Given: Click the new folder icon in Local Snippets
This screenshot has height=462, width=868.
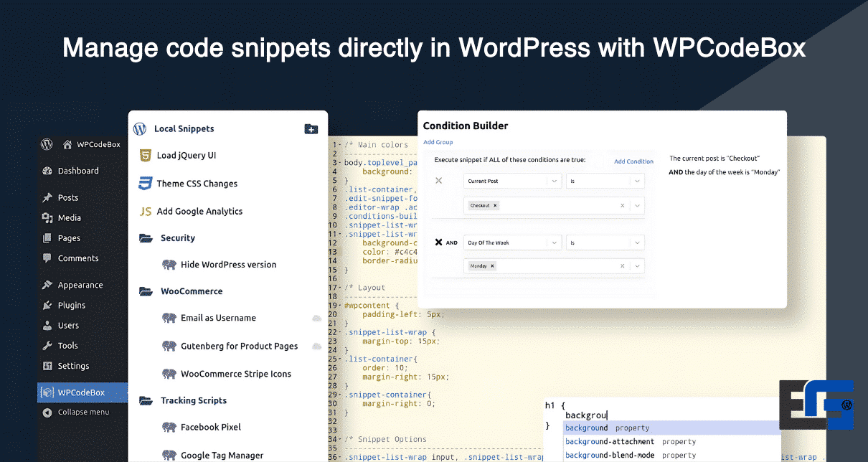Looking at the screenshot, I should (x=311, y=129).
